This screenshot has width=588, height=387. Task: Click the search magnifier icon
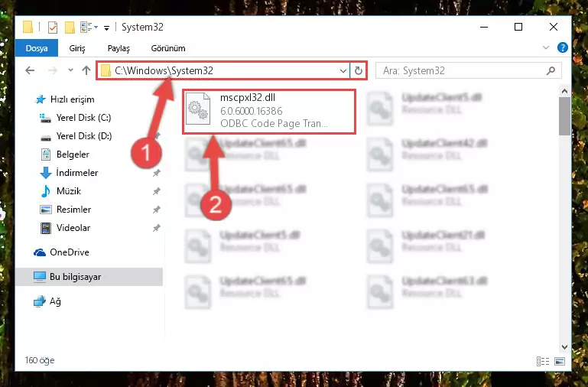tap(551, 70)
